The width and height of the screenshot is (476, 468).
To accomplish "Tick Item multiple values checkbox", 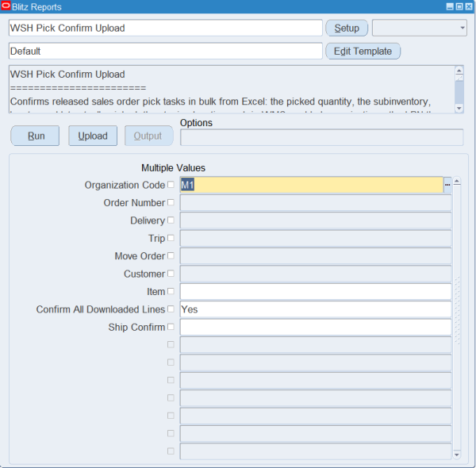I will (x=171, y=291).
